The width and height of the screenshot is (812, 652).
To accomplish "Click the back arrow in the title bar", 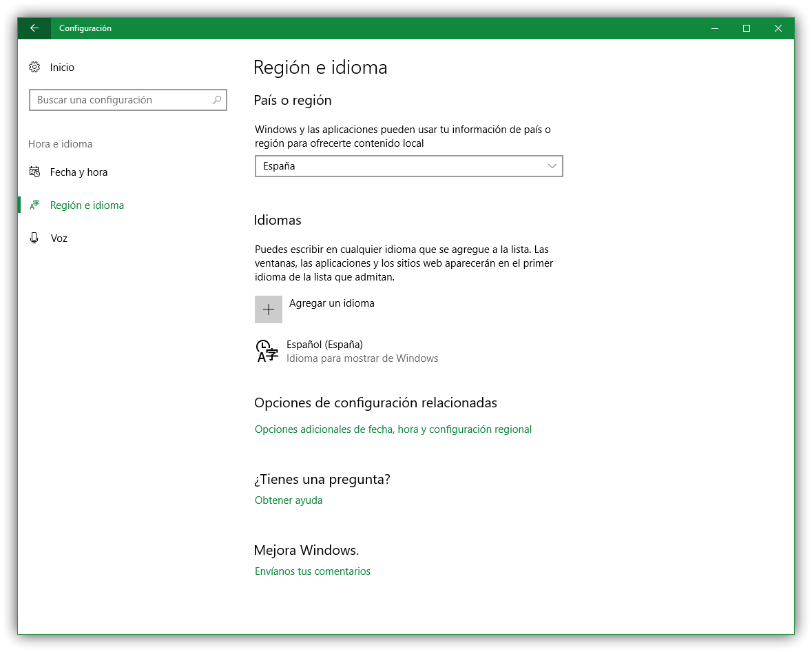I will tap(34, 28).
